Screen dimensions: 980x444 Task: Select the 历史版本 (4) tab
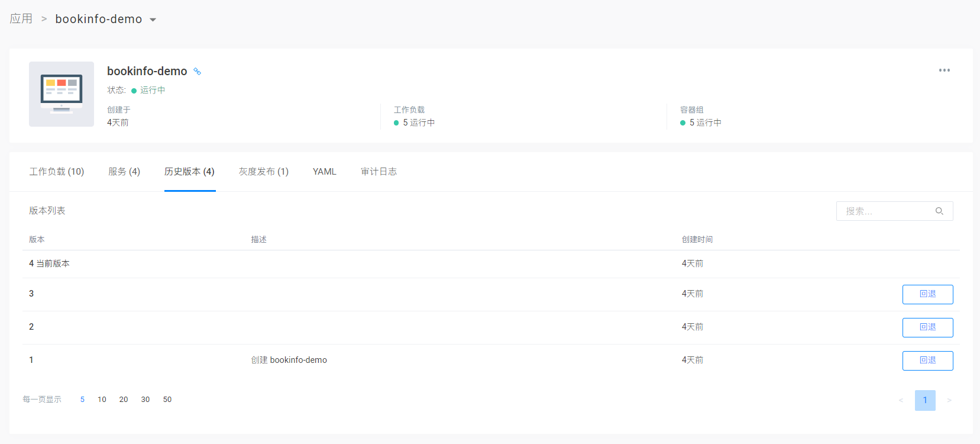pos(189,172)
